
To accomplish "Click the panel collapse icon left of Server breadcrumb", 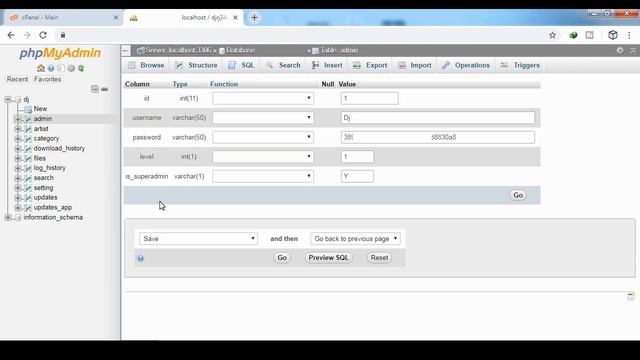I will coord(126,50).
